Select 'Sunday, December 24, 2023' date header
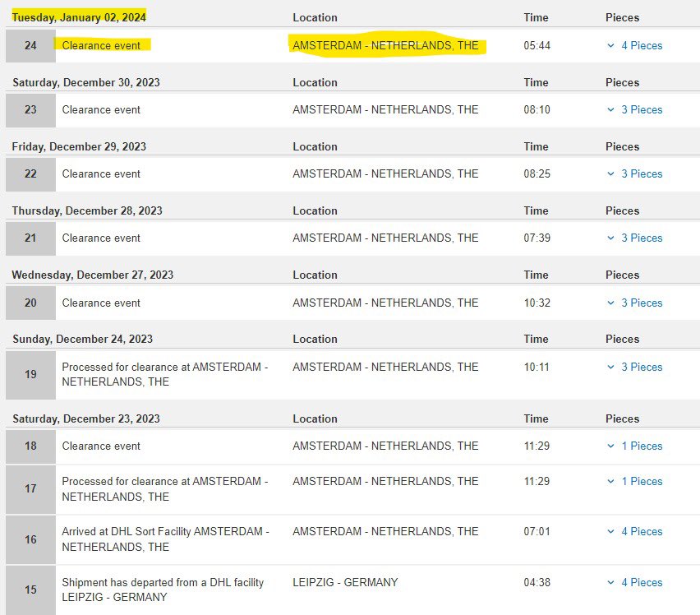This screenshot has height=615, width=700. click(83, 339)
